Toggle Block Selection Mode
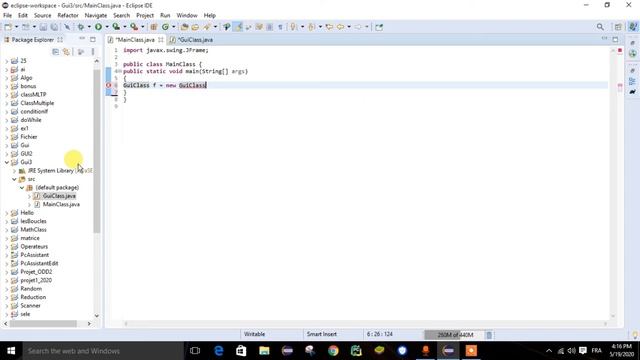Image resolution: width=640 pixels, height=360 pixels. (x=269, y=27)
